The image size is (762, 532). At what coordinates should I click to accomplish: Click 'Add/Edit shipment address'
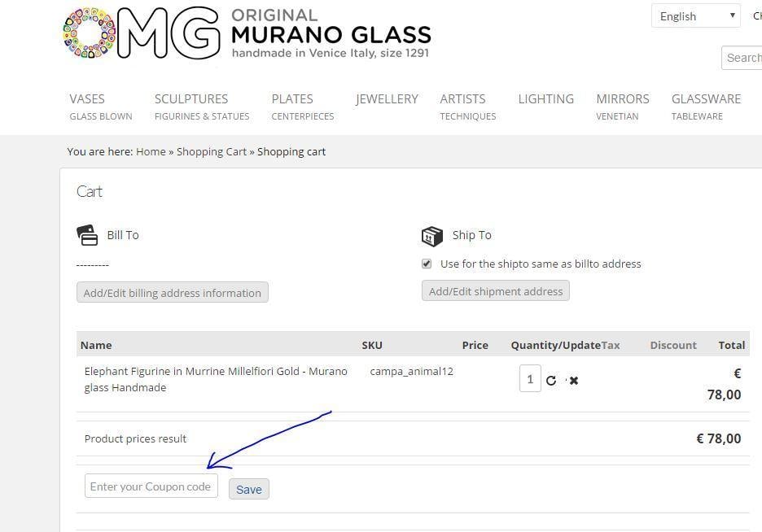pyautogui.click(x=495, y=290)
